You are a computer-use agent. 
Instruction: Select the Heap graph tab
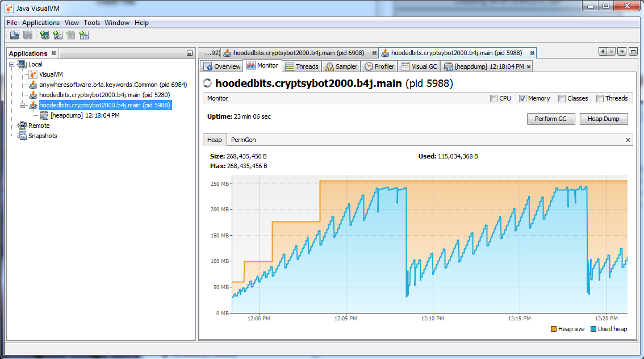[215, 140]
